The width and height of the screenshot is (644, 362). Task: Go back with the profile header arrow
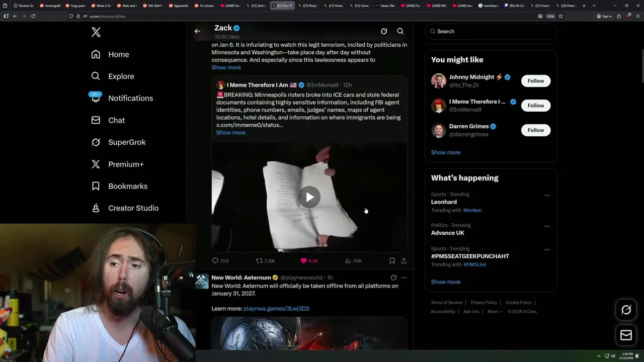coord(197,31)
